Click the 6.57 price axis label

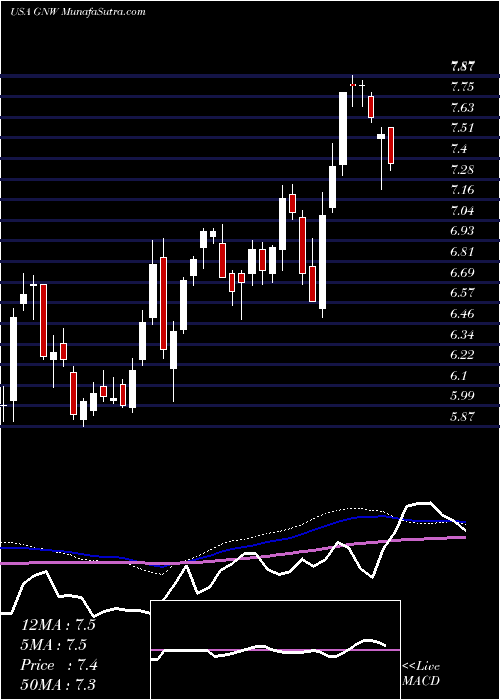tap(463, 293)
